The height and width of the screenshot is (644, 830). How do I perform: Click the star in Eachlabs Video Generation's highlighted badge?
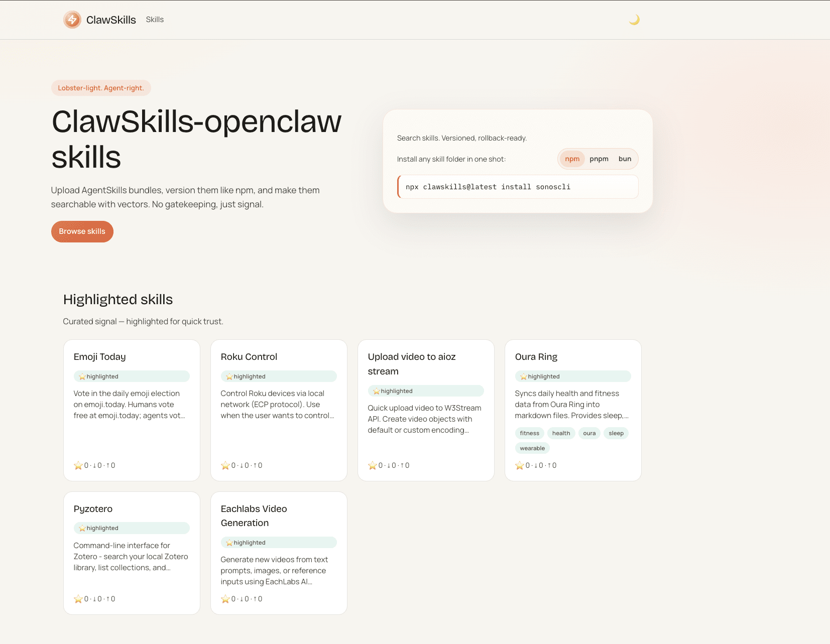click(x=229, y=543)
